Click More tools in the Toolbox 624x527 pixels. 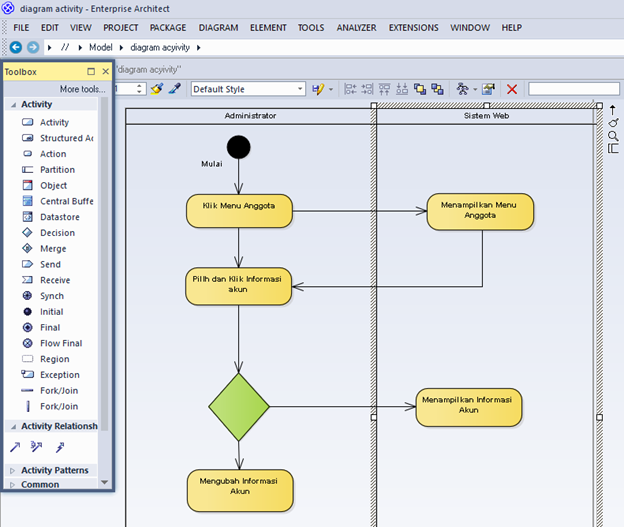click(83, 89)
